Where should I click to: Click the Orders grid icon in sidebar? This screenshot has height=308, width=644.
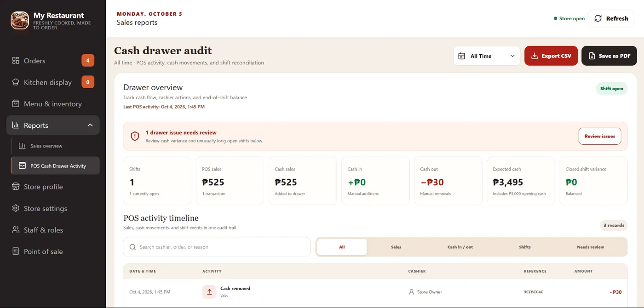[16, 61]
